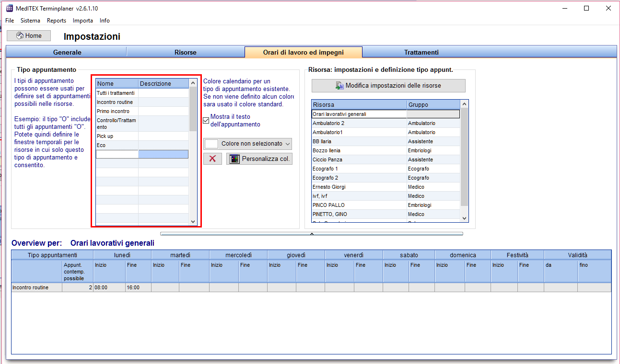Select the 'Ciccio Panza' resource
Viewport: 620px width, 364px height.
click(386, 159)
